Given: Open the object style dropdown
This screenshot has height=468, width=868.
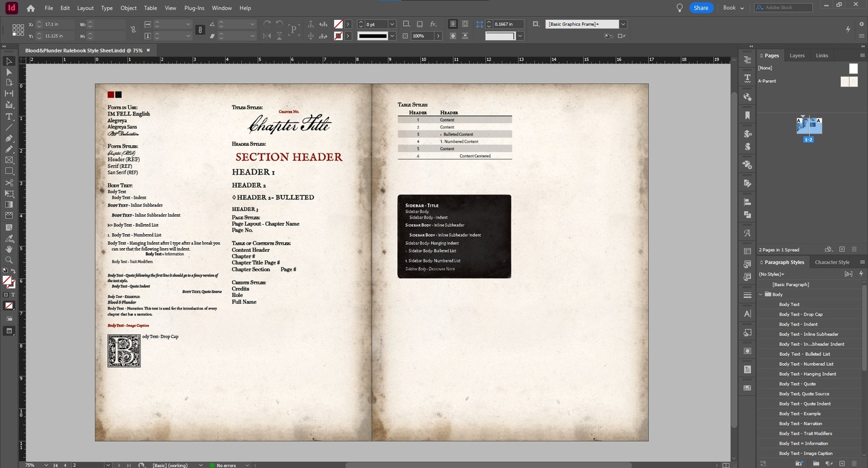Looking at the screenshot, I should coord(623,24).
